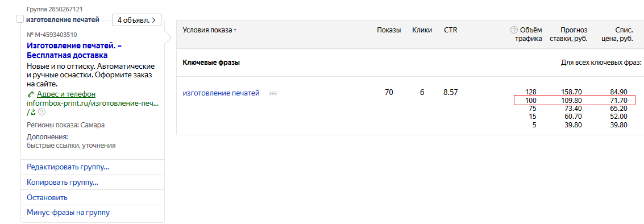Viewport: 644px width, 224px height.
Task: Open the three-dots menu beside the keyword
Action: tap(273, 94)
